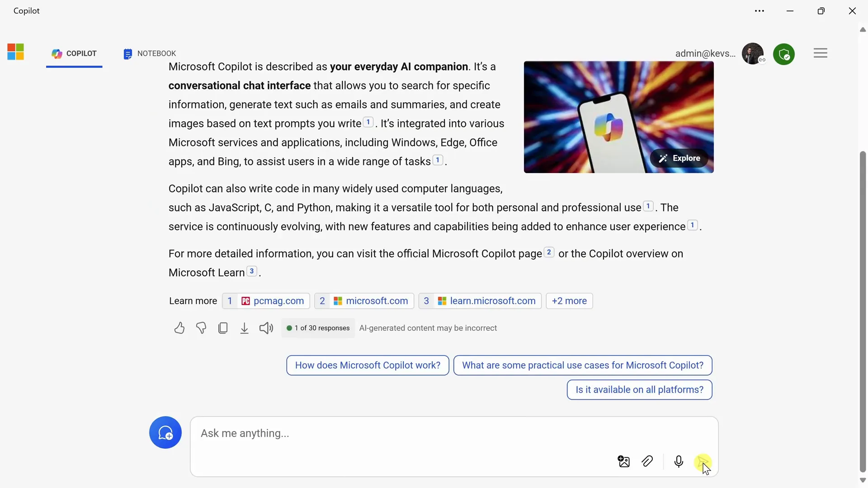
Task: Click the Microsoft logo icon
Action: click(x=16, y=52)
